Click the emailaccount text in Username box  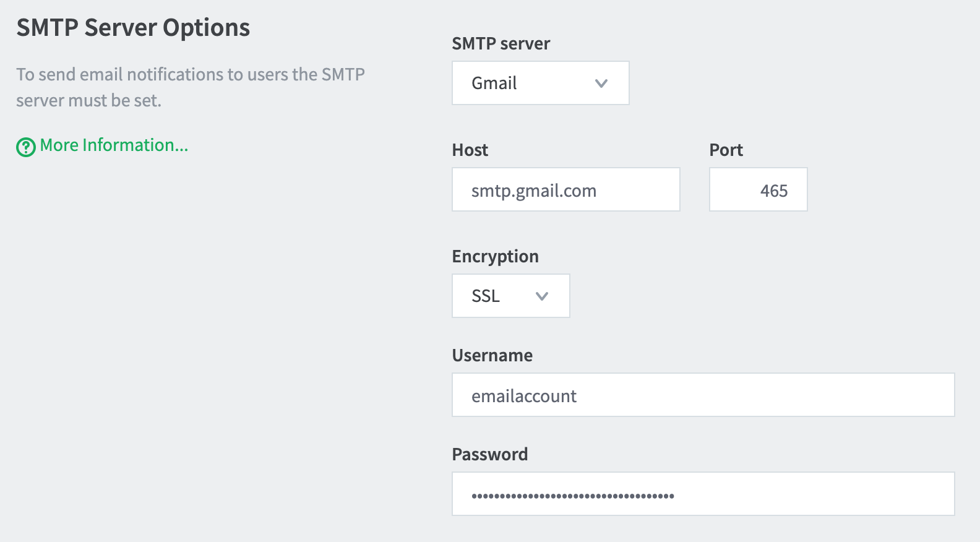pos(524,396)
